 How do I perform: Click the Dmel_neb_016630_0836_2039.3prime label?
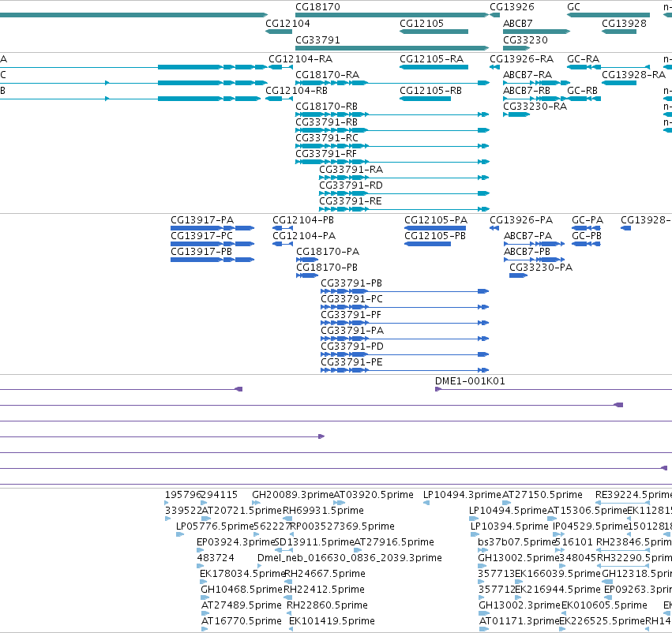coord(350,558)
